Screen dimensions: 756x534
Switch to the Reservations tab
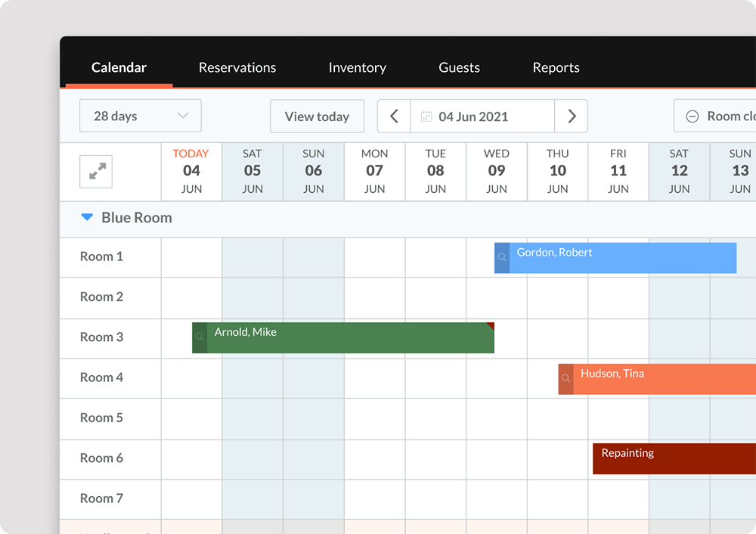tap(237, 67)
